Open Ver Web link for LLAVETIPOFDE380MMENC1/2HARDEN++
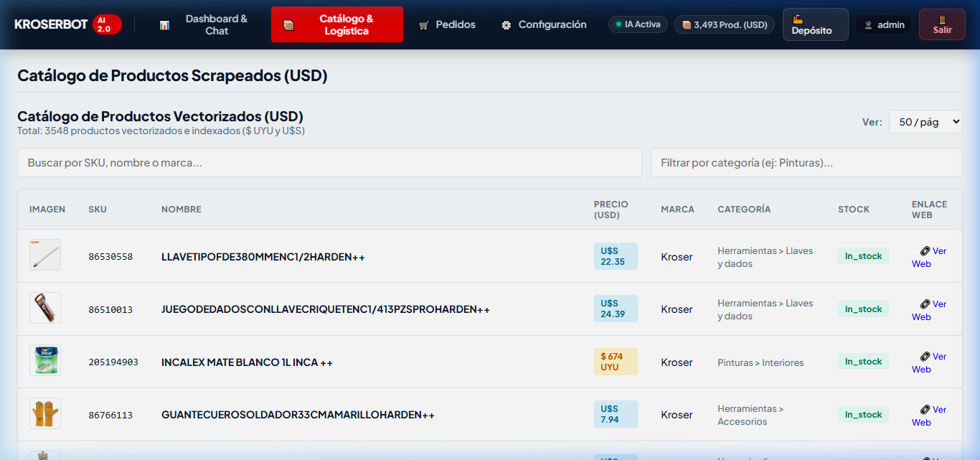Image resolution: width=980 pixels, height=460 pixels. click(929, 257)
